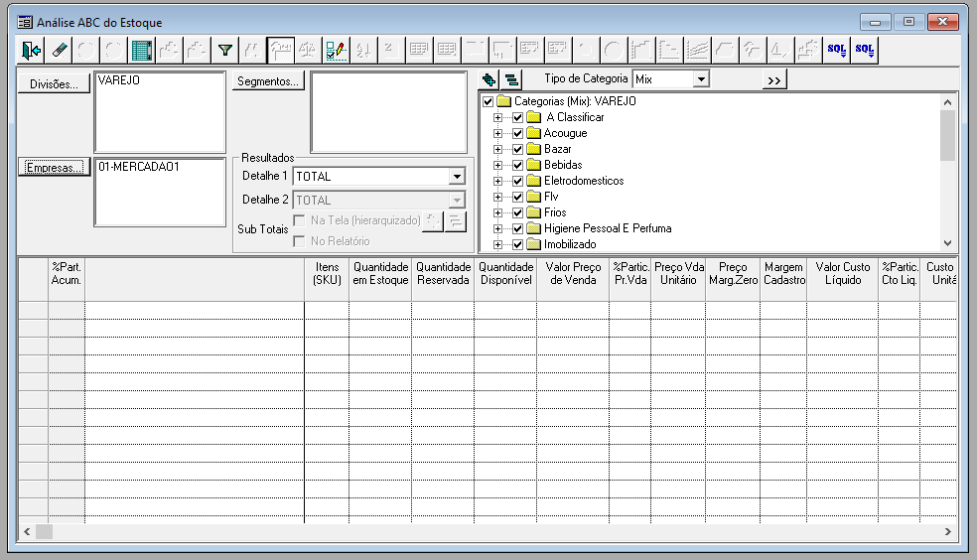Click the grid's horizontal scrollbar right arrow
Image resolution: width=977 pixels, height=560 pixels.
pyautogui.click(x=948, y=531)
